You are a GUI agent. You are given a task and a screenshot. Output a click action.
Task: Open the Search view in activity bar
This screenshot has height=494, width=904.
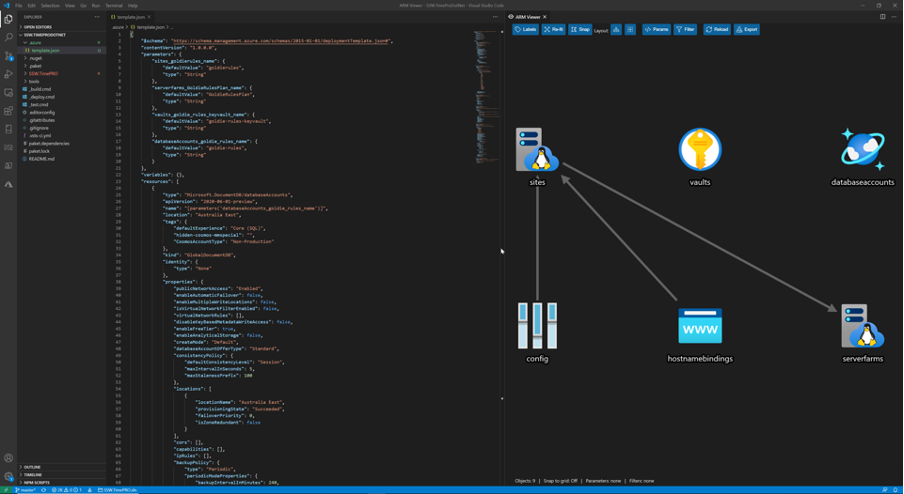coord(8,37)
